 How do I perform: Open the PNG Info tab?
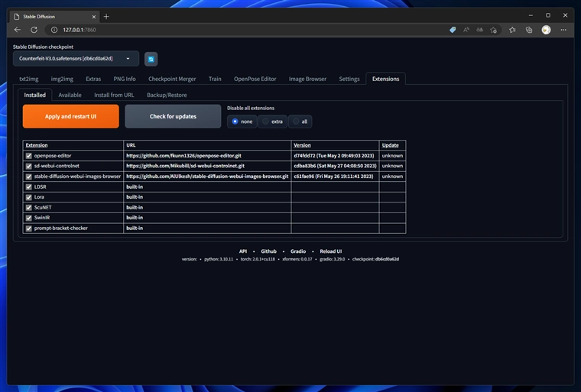(x=125, y=79)
